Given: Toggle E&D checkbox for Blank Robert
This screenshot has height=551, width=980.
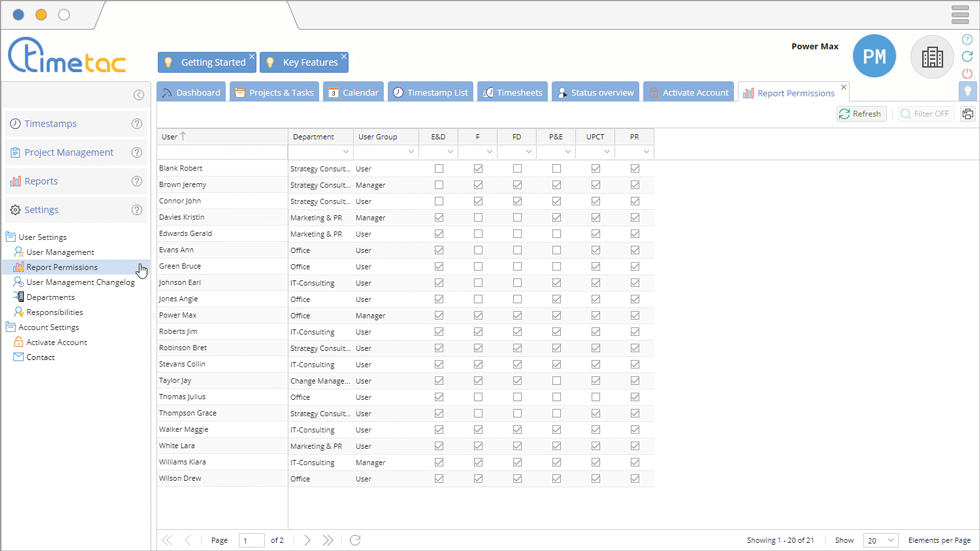Looking at the screenshot, I should click(439, 169).
